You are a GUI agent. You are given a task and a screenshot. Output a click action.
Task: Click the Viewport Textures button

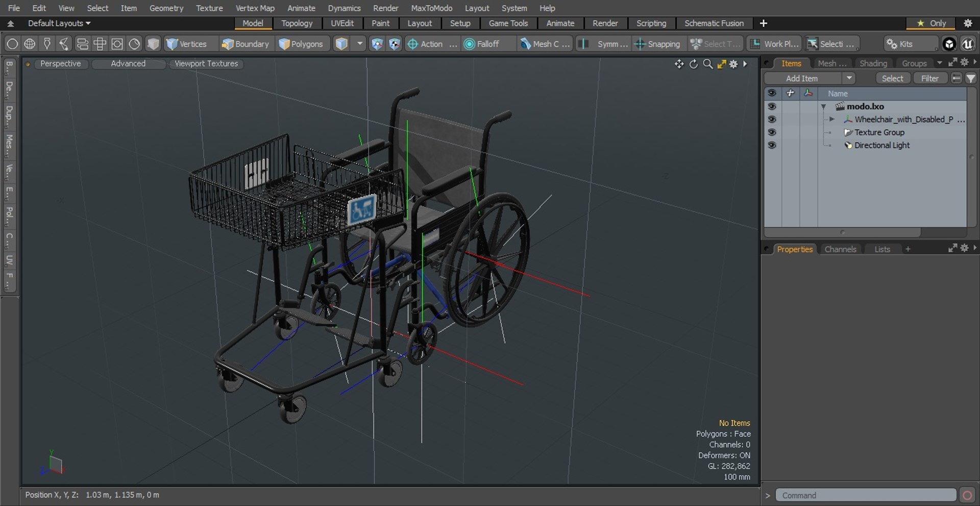pyautogui.click(x=206, y=63)
